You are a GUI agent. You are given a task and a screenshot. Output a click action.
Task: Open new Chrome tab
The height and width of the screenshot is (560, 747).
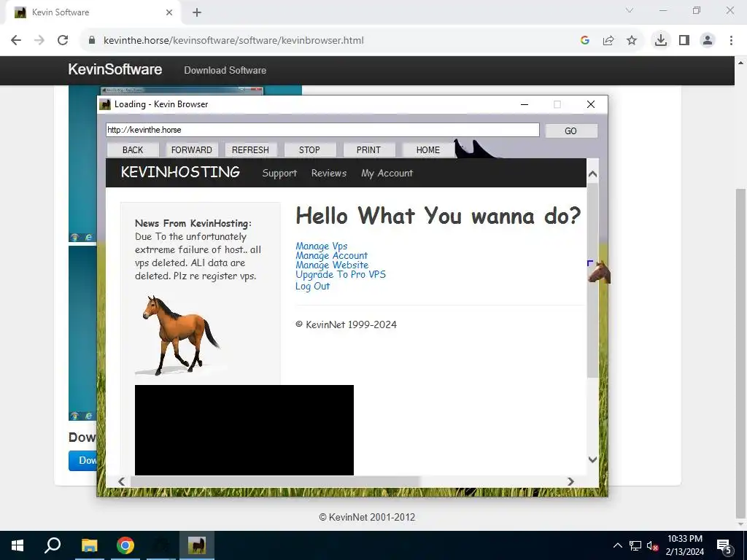(x=197, y=12)
